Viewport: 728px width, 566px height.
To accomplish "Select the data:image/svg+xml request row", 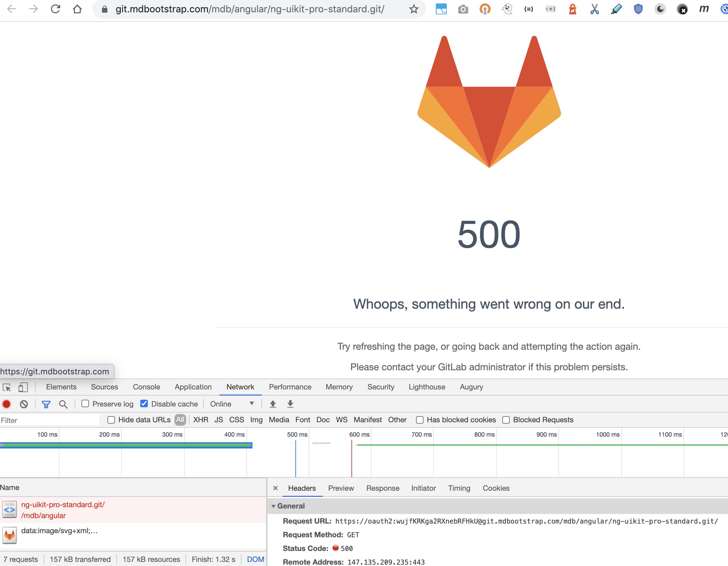I will (x=133, y=536).
